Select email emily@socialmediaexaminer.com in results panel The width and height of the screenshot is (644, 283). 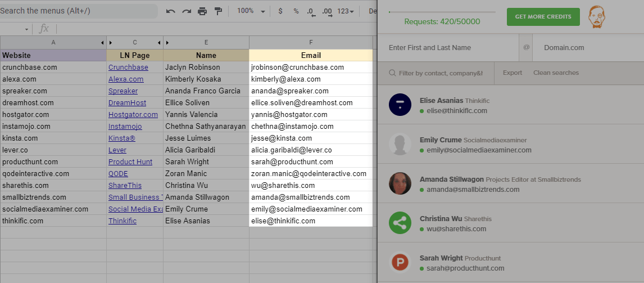[479, 150]
